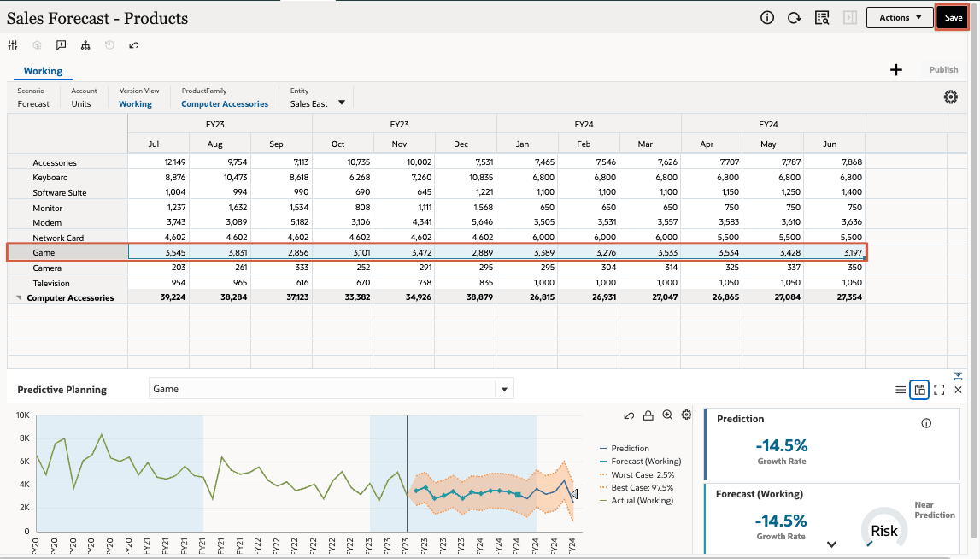Image resolution: width=980 pixels, height=559 pixels.
Task: Collapse the Computer Accessories parent row
Action: [x=19, y=298]
